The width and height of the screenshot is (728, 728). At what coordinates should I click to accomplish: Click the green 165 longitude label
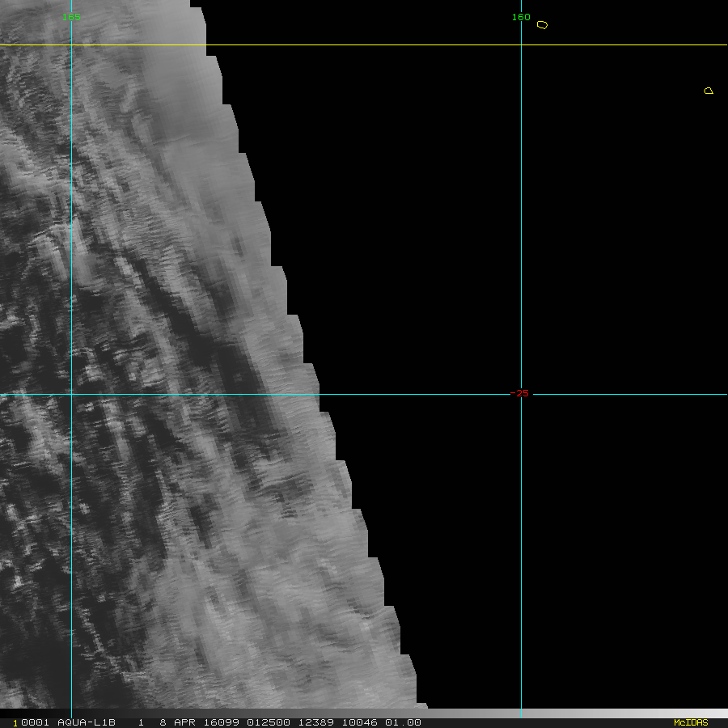71,17
